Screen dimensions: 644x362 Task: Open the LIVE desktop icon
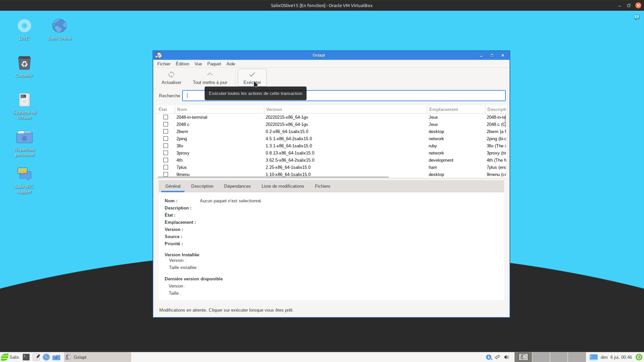[x=24, y=26]
